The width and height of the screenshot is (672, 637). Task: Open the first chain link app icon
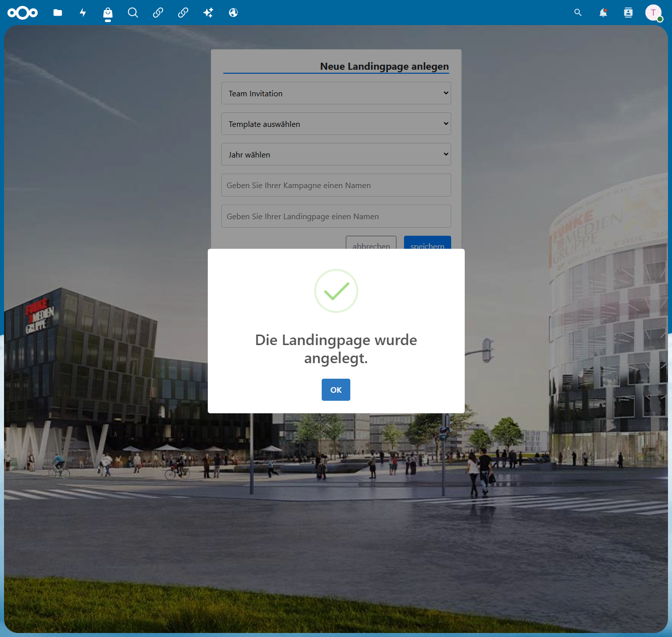tap(158, 13)
